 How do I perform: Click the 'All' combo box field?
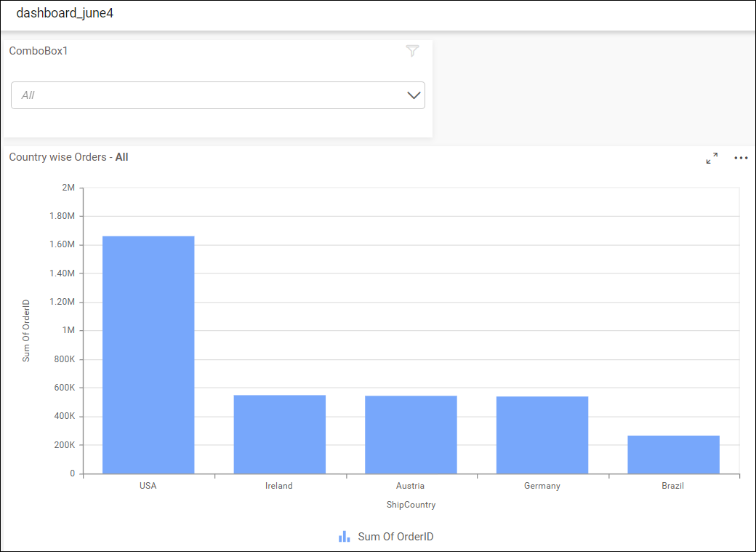[204, 95]
